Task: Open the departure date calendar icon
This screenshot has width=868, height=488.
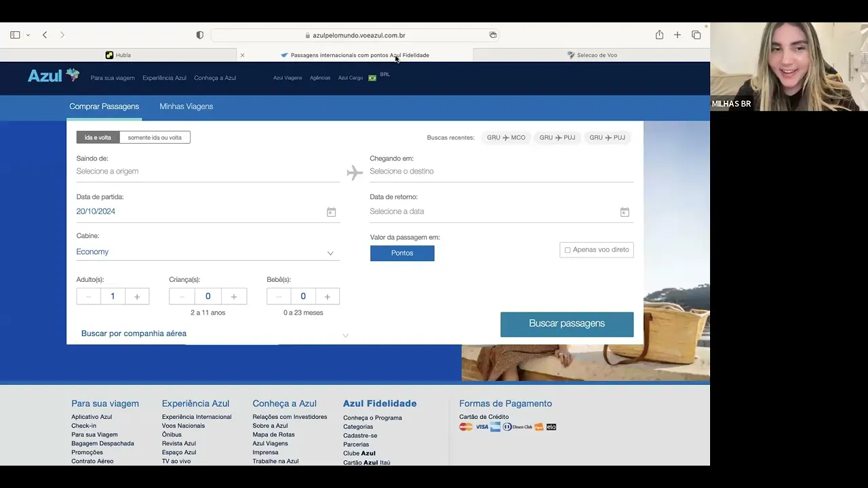Action: point(331,212)
